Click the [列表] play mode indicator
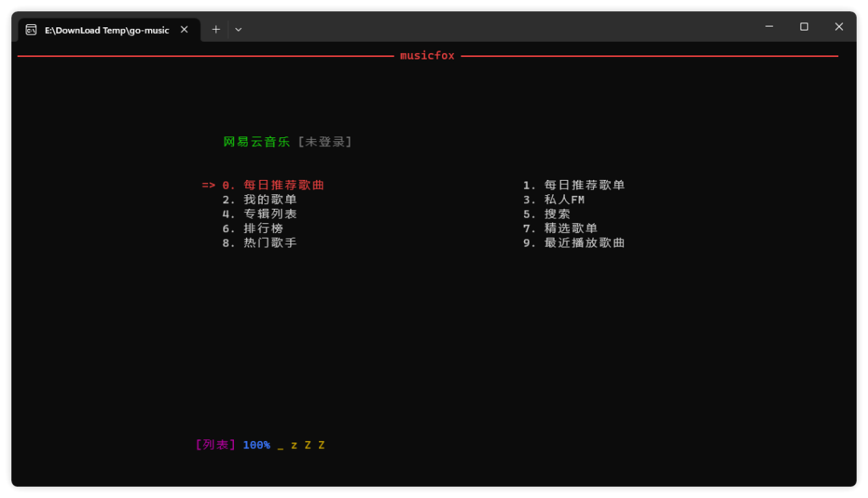Image resolution: width=868 pixels, height=498 pixels. click(x=215, y=444)
